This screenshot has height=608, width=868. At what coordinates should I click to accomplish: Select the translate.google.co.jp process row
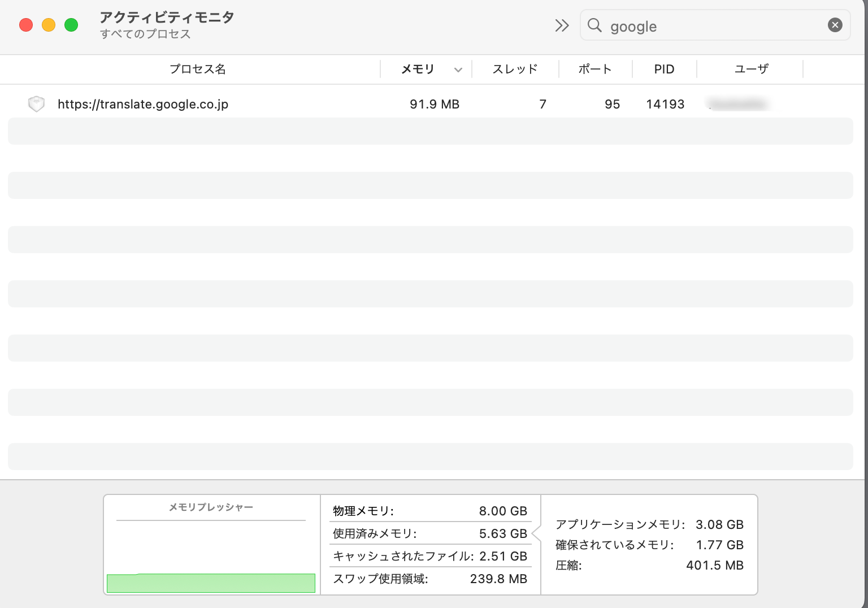tap(142, 104)
